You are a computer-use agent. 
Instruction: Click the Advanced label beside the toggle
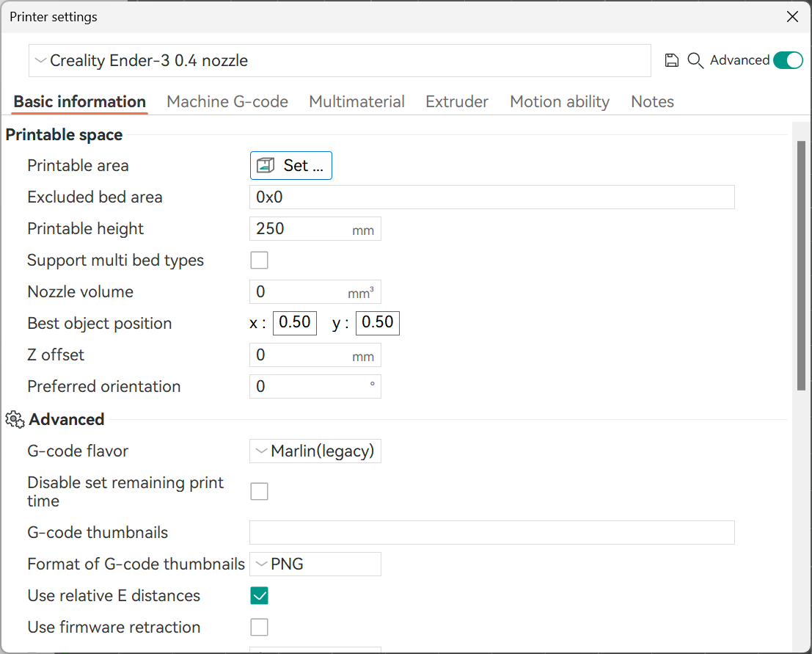click(x=739, y=60)
